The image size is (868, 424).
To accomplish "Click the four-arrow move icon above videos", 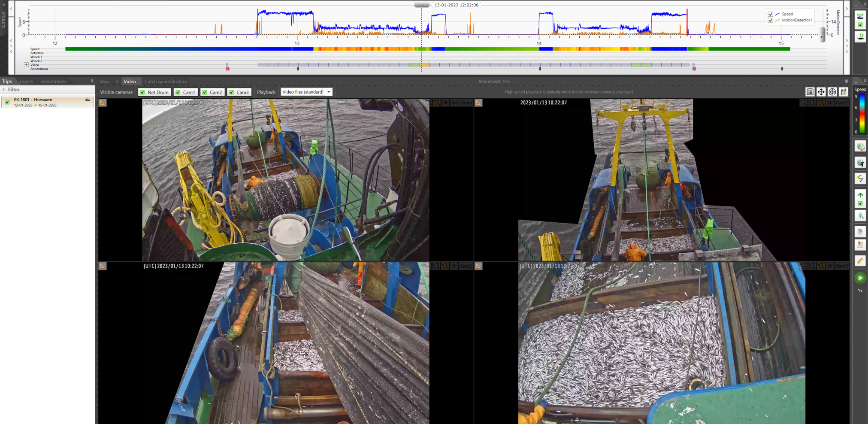I will pyautogui.click(x=821, y=92).
